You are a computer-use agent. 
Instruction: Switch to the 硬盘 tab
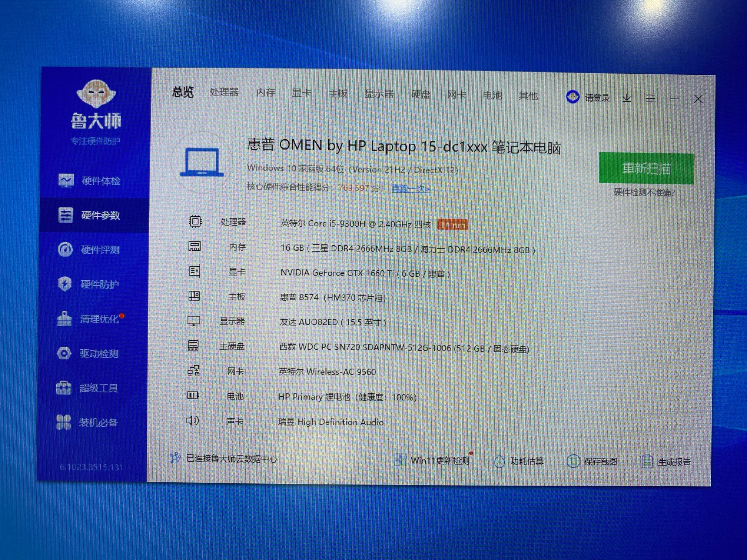[x=421, y=94]
